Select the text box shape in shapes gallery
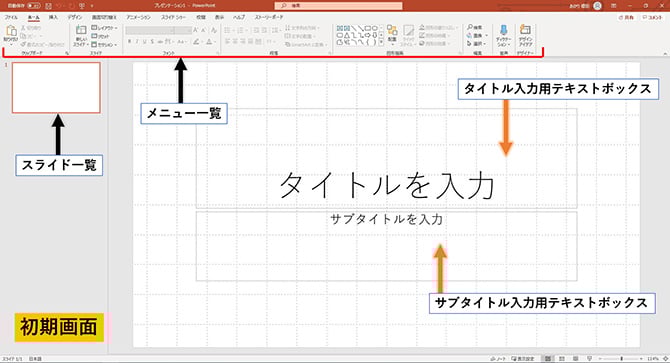670x363 pixels. tap(340, 28)
